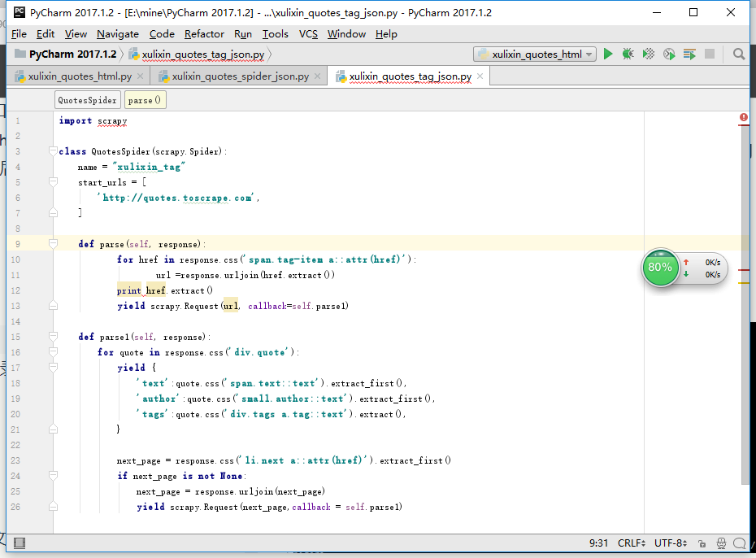Screen dimensions: 756x558
Task: Open the event log bubble icon in status bar
Action: pyautogui.click(x=739, y=543)
